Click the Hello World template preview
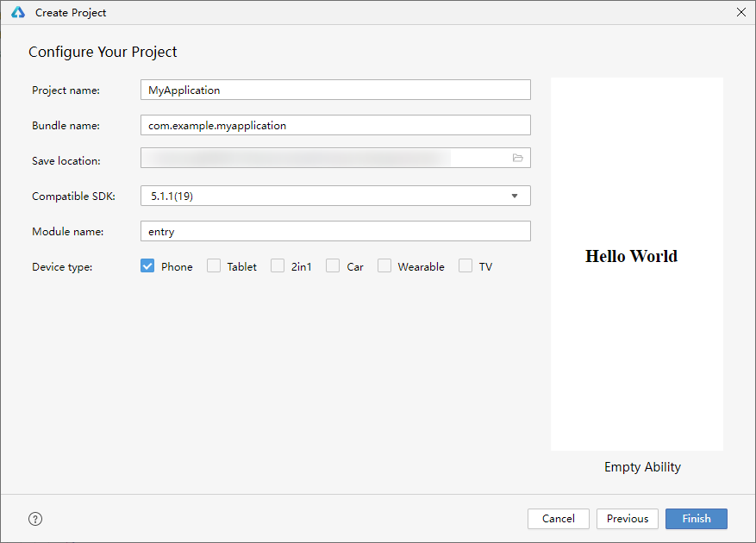The height and width of the screenshot is (543, 756). (637, 265)
